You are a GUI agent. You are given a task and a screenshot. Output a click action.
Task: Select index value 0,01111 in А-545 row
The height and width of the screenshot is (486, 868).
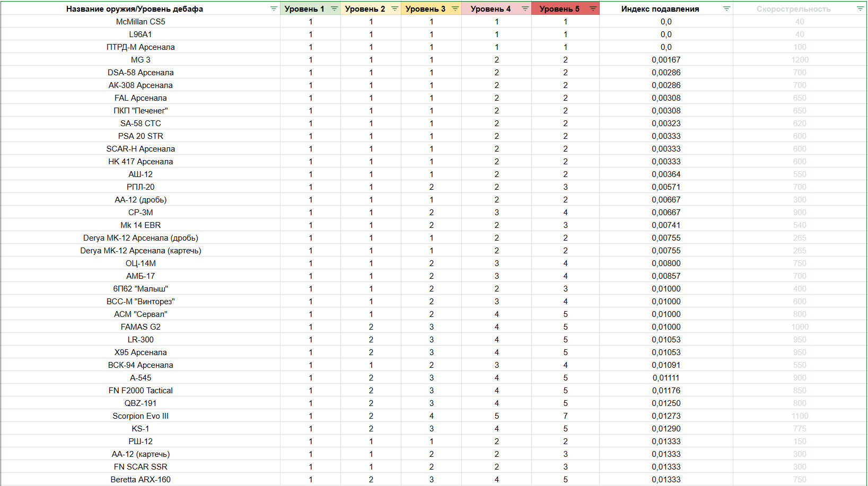[x=666, y=378]
